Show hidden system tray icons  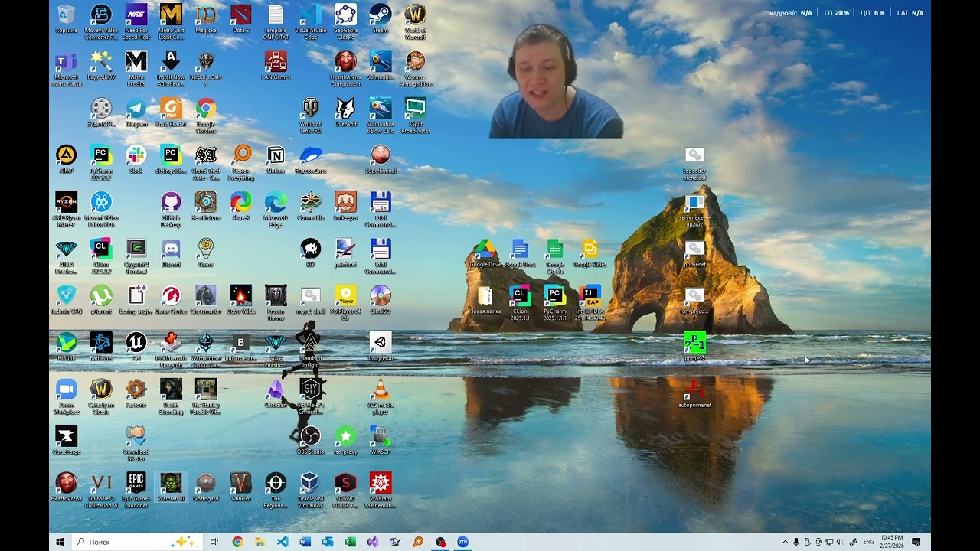(786, 542)
